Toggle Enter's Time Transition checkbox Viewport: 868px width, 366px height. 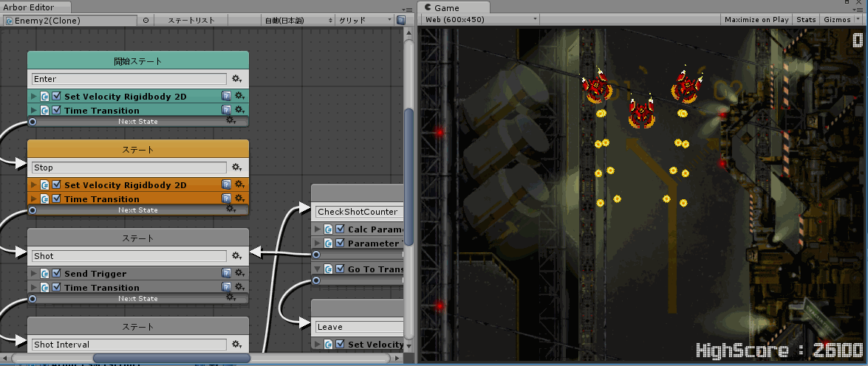[56, 110]
